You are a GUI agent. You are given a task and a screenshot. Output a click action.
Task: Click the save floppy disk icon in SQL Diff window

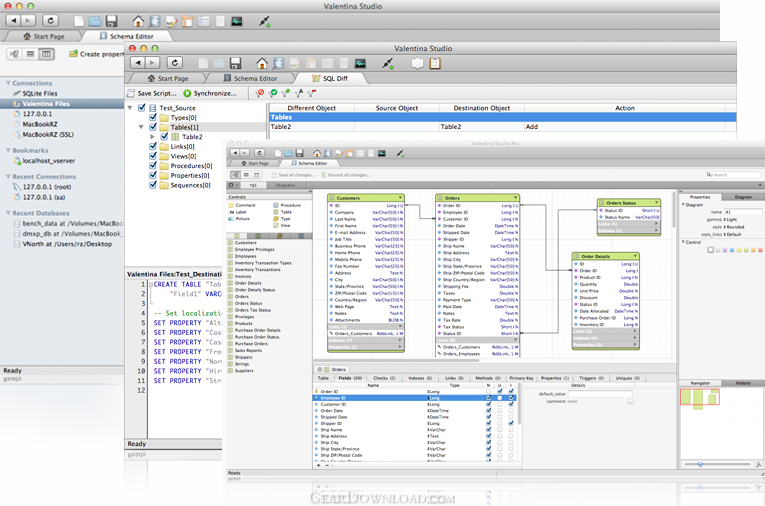point(234,62)
